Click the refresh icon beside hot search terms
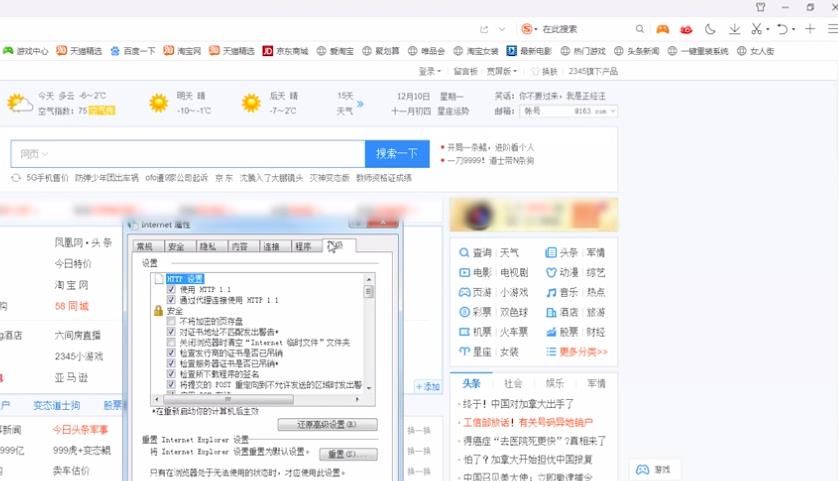The width and height of the screenshot is (838, 481). 16,177
